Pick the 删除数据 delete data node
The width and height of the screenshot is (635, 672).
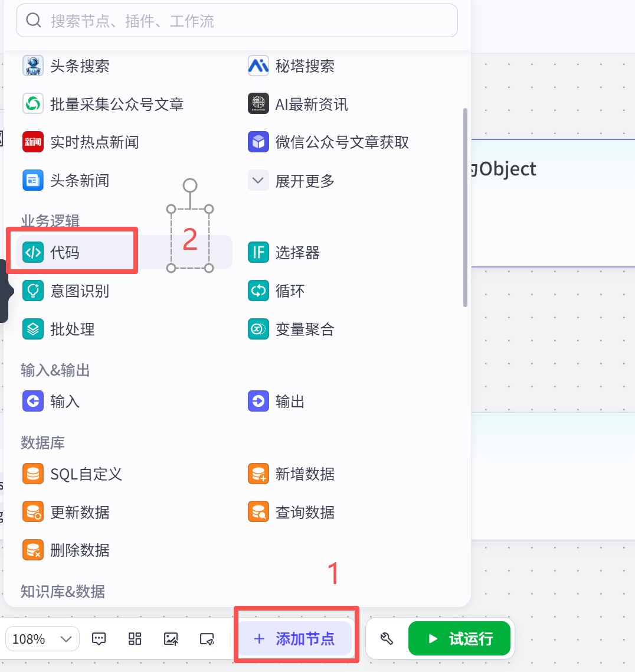point(79,550)
